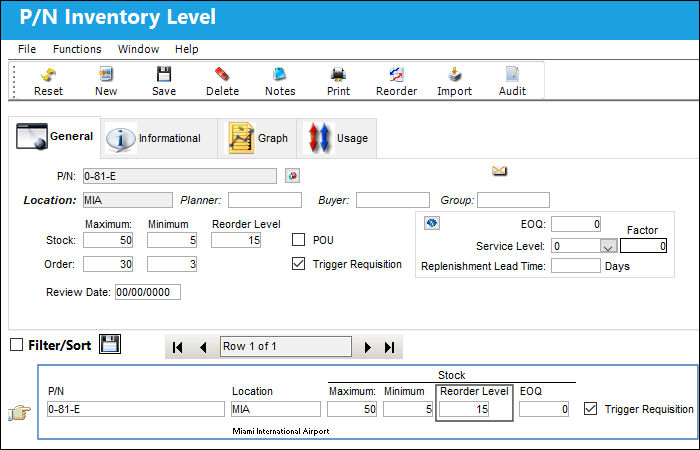
Task: Click the floppy disk icon beside Filter/Sort
Action: coord(110,344)
